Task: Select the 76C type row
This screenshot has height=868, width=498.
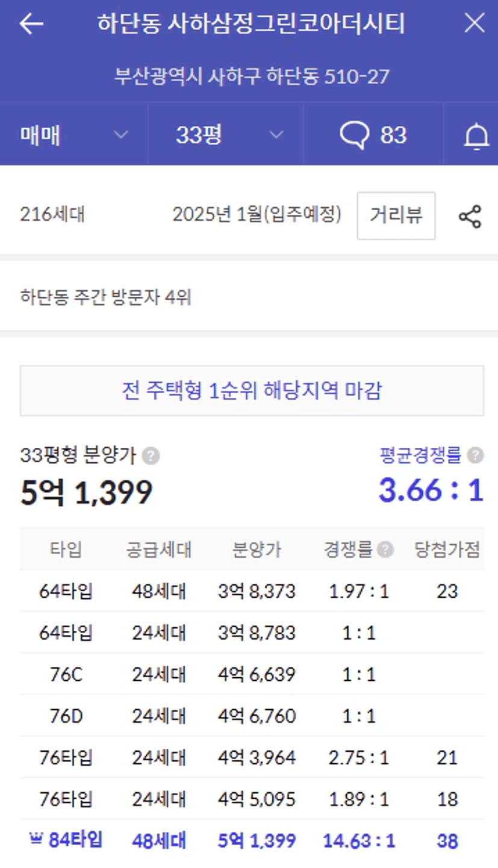Action: 252,674
